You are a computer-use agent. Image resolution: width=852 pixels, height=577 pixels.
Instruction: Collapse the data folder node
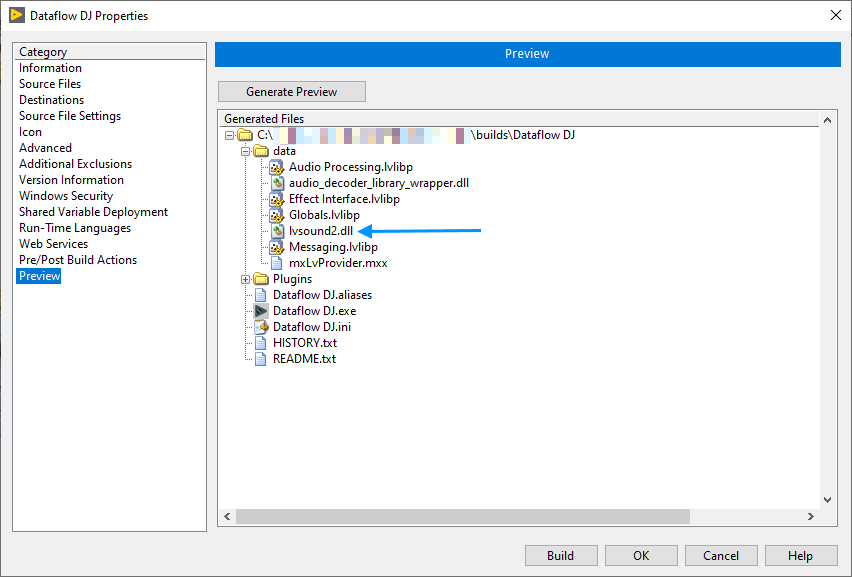246,152
